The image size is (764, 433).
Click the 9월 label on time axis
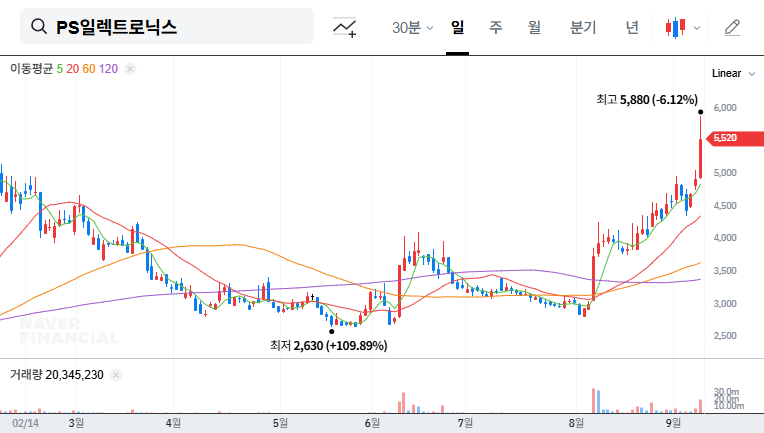tap(673, 423)
